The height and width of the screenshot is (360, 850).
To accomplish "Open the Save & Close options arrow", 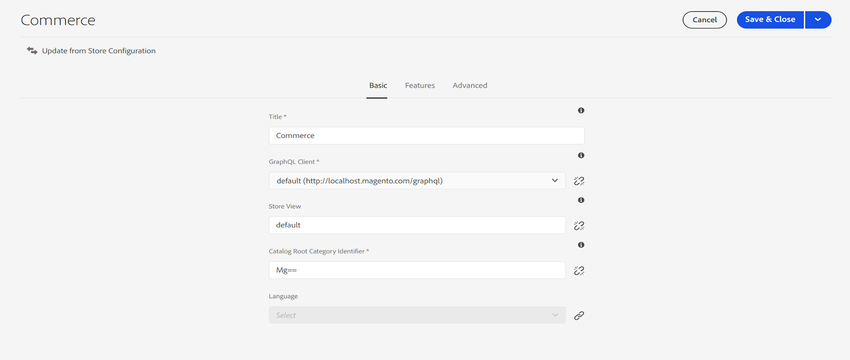I will pyautogui.click(x=818, y=20).
